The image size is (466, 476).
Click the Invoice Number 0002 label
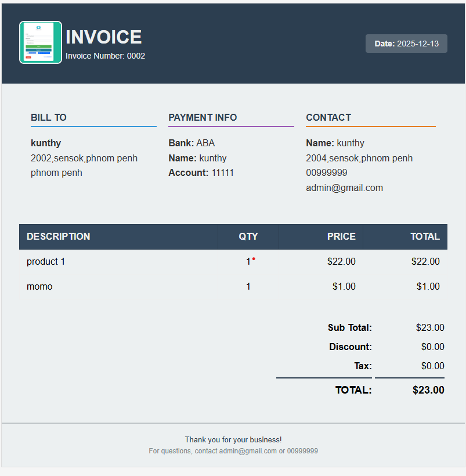pos(105,56)
